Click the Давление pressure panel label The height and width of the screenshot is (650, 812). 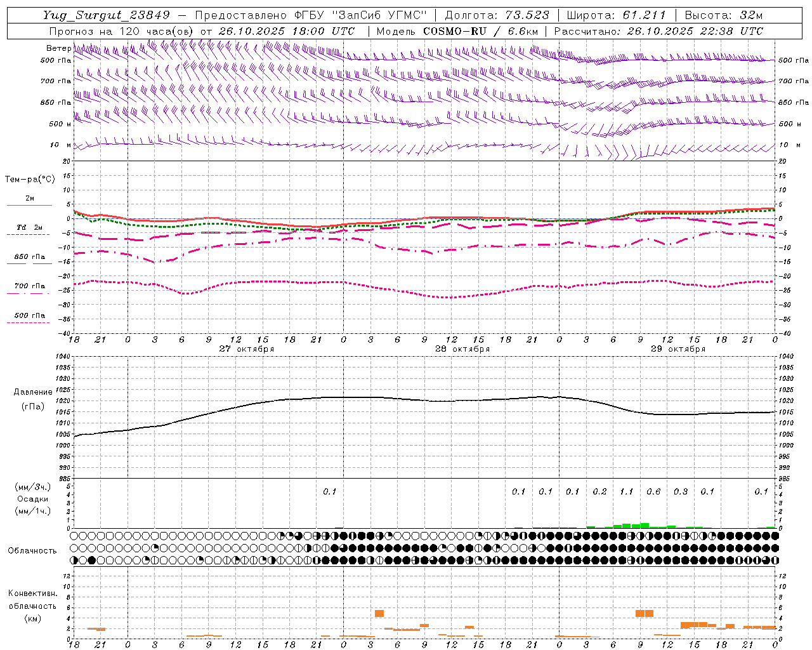33,392
